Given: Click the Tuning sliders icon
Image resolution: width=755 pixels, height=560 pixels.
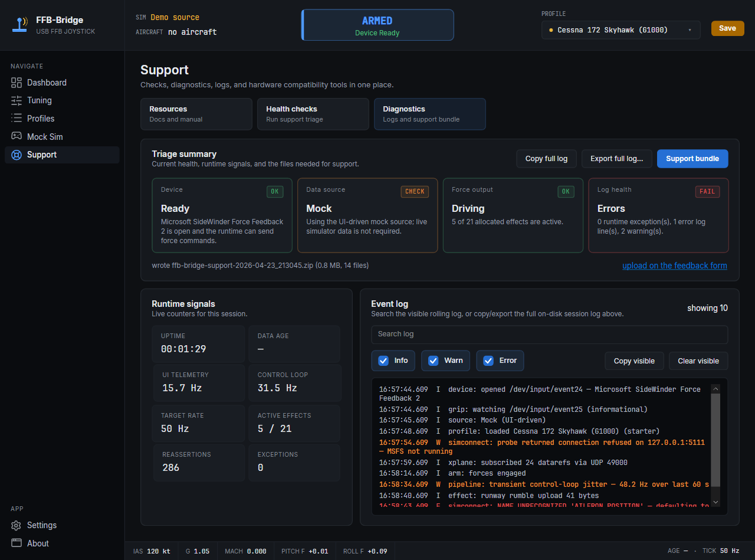Looking at the screenshot, I should (x=17, y=100).
